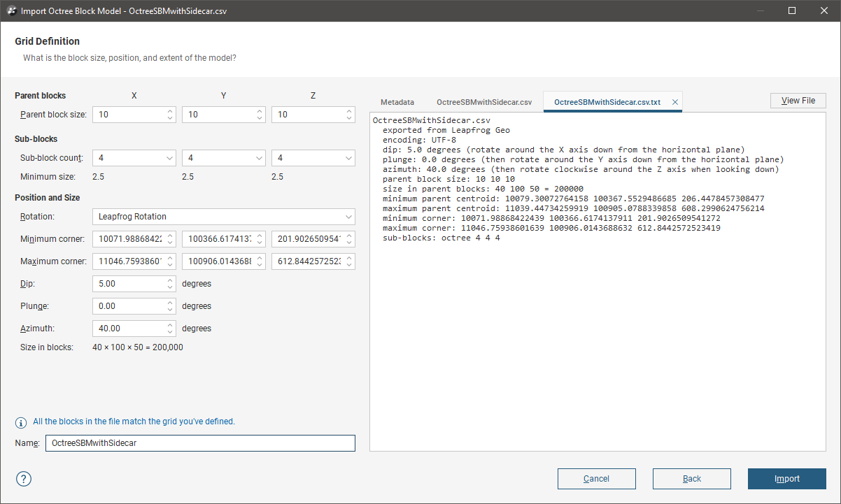Click the 'parent block size: 10 10 10' line
Image resolution: width=841 pixels, height=504 pixels.
pyautogui.click(x=448, y=179)
